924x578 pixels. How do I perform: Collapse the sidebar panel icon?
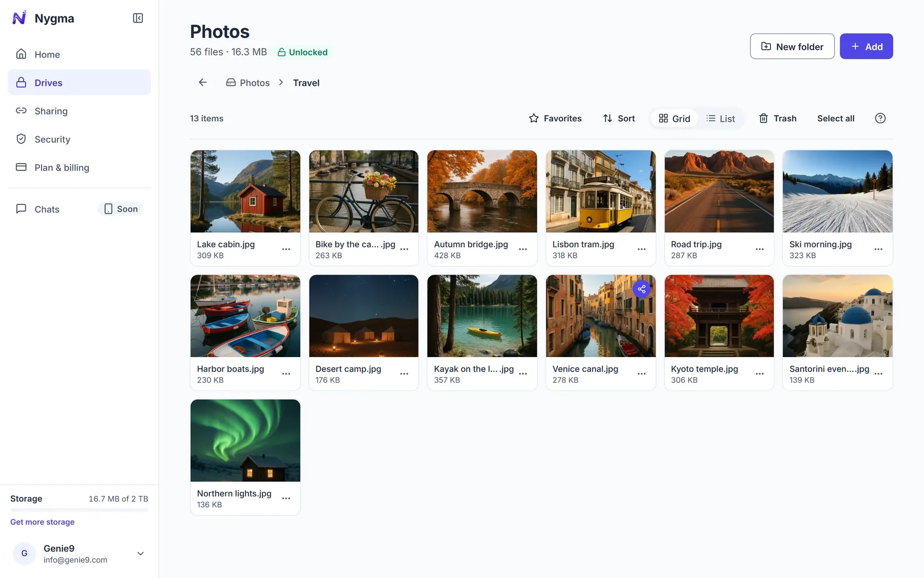138,18
